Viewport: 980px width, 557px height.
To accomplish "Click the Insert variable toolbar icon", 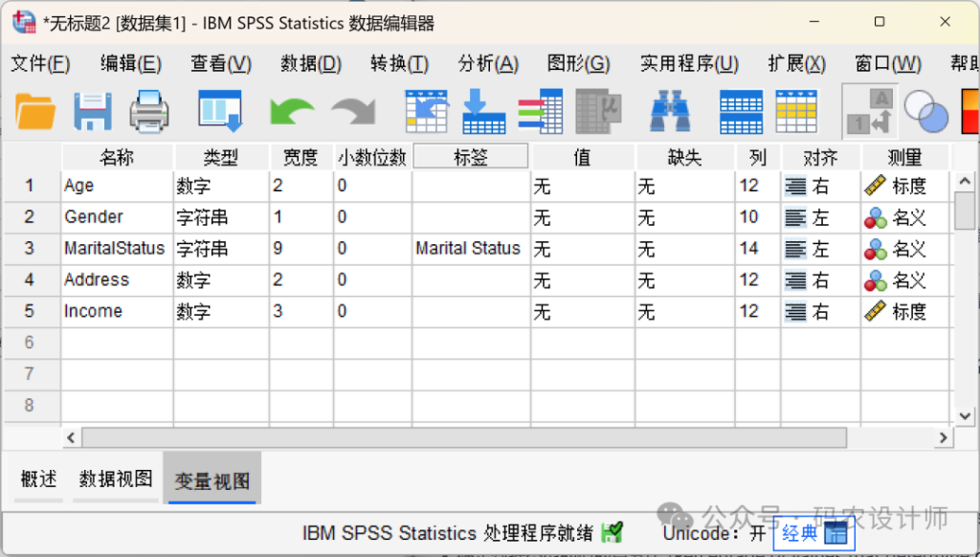I will pyautogui.click(x=795, y=111).
